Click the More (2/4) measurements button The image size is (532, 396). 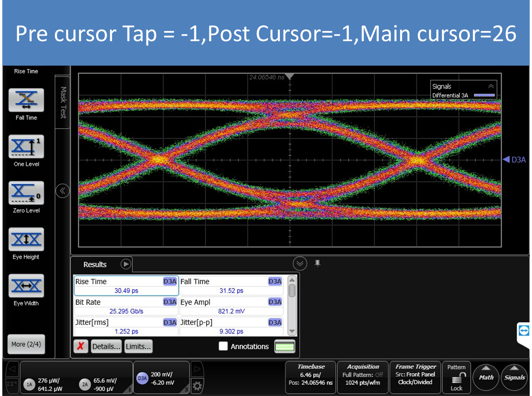pyautogui.click(x=26, y=344)
